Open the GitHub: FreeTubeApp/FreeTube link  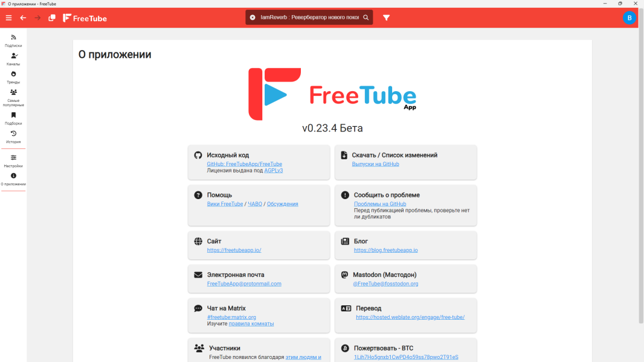pos(245,164)
